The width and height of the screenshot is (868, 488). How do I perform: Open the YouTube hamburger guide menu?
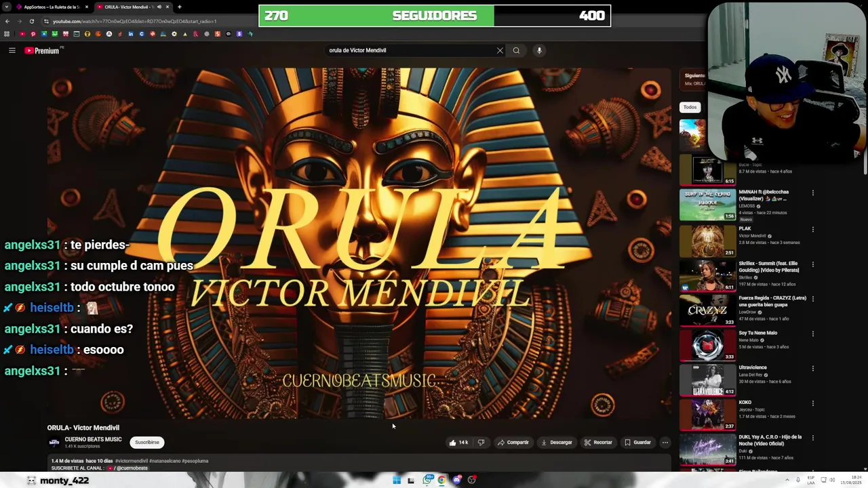click(x=12, y=50)
